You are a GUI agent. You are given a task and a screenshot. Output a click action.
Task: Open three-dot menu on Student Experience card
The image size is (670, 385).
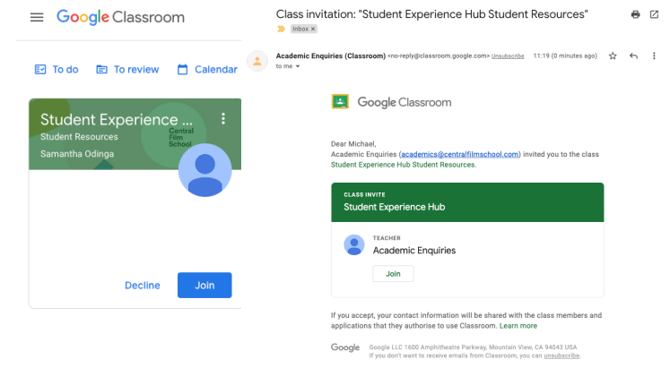tap(223, 118)
